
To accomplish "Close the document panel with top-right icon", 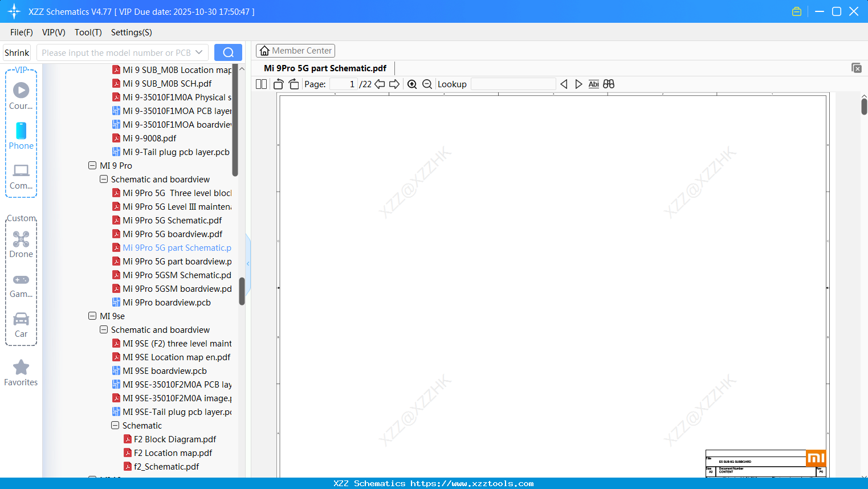I will 856,68.
